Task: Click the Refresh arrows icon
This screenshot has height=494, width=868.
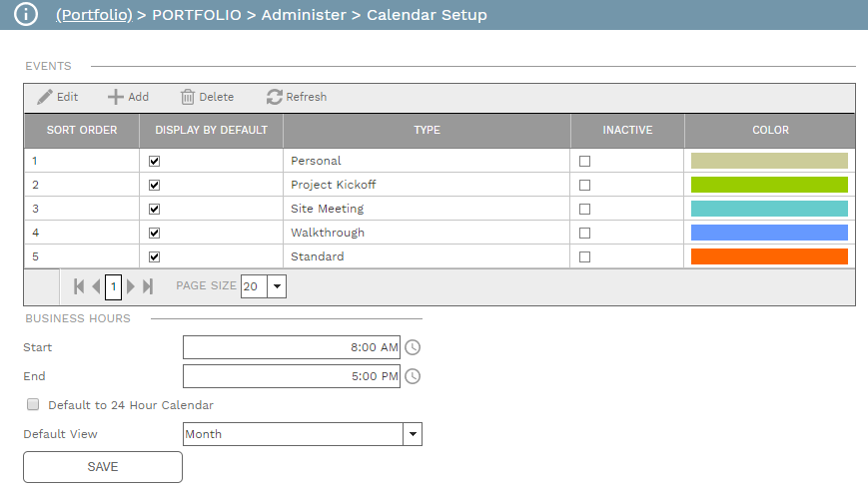Action: pyautogui.click(x=275, y=97)
